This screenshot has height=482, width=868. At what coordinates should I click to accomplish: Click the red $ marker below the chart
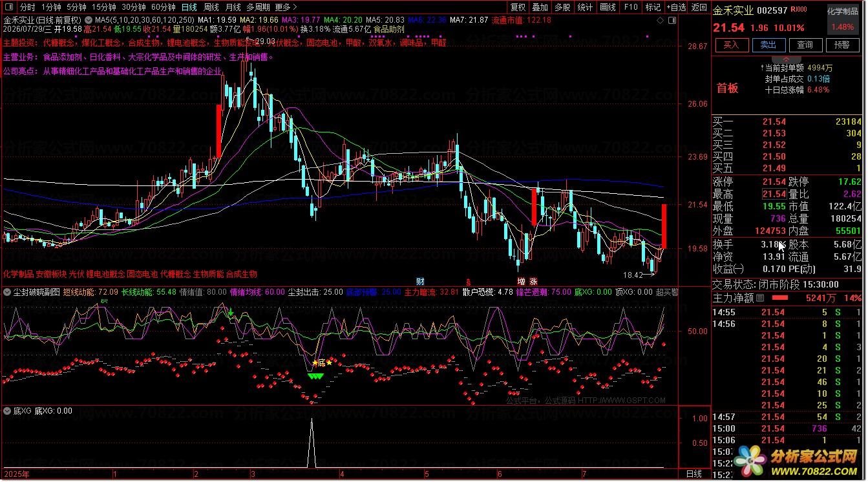pos(468,281)
